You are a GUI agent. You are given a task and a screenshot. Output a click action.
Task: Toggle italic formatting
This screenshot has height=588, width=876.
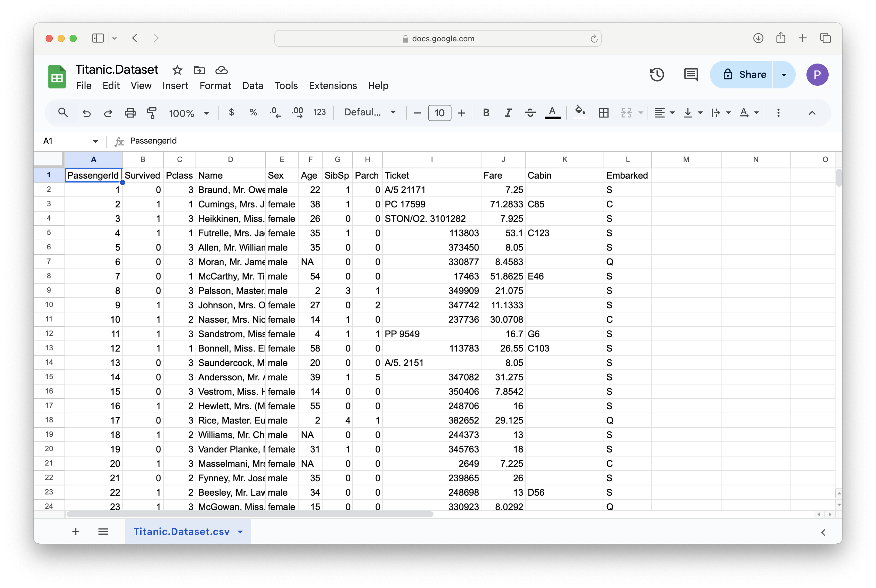(508, 112)
